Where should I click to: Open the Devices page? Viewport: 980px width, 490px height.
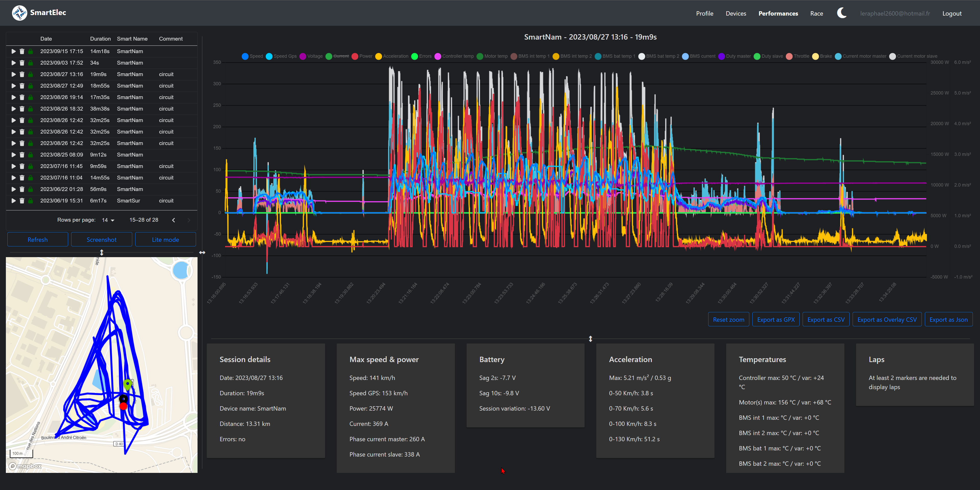736,13
